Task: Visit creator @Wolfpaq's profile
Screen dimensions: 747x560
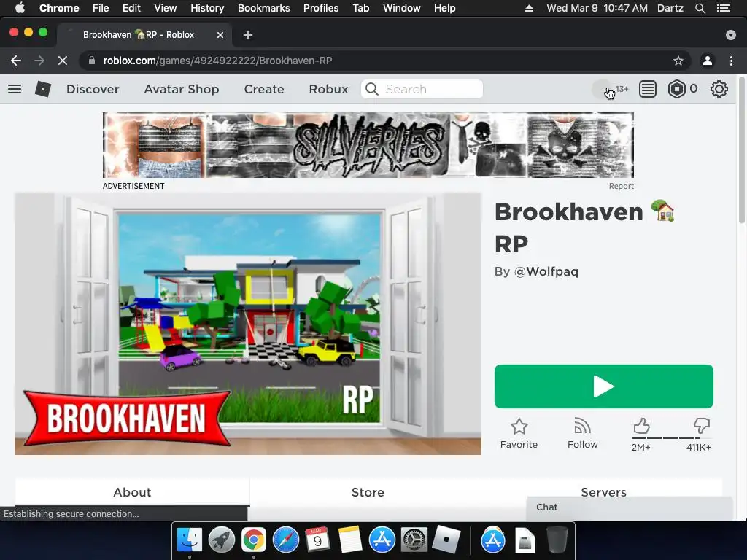Action: tap(546, 271)
